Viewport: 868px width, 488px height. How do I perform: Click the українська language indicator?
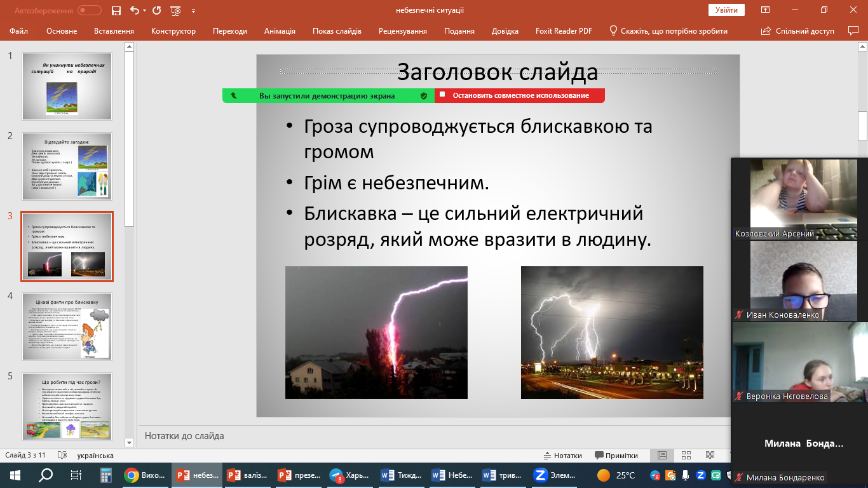[x=95, y=456]
